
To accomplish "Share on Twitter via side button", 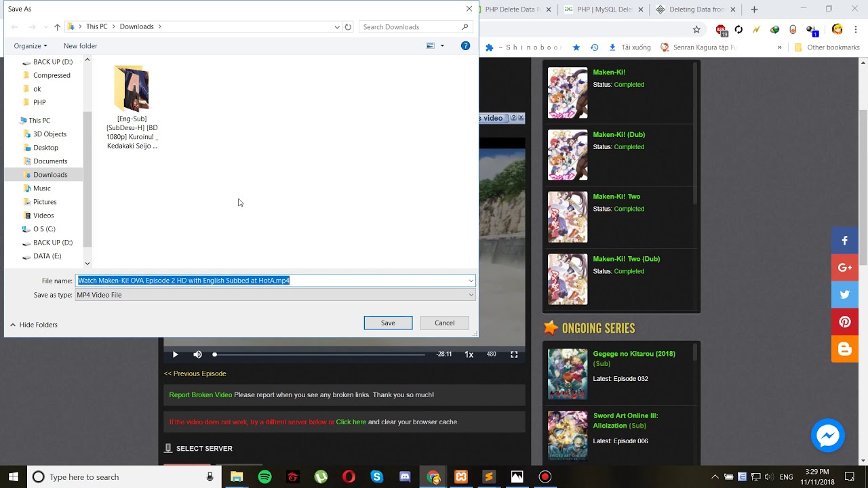I will click(x=845, y=295).
